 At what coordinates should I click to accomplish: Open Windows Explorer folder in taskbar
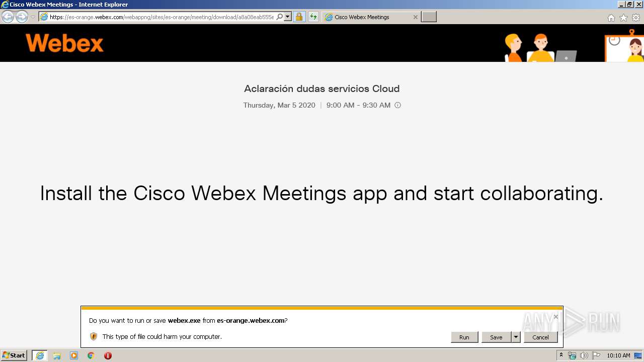click(x=57, y=355)
